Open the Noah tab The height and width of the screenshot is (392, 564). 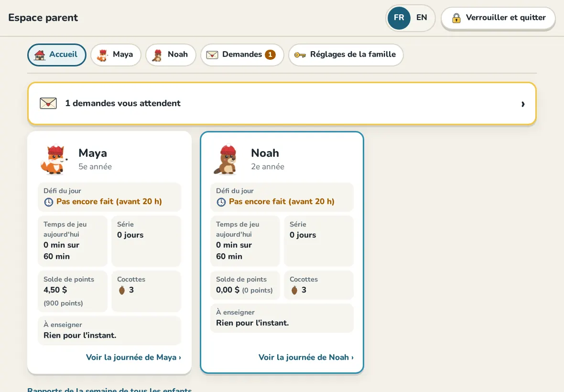(171, 54)
